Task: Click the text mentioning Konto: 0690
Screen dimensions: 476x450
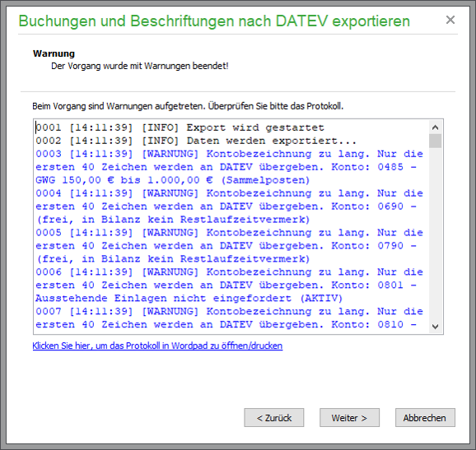Action: click(x=226, y=206)
